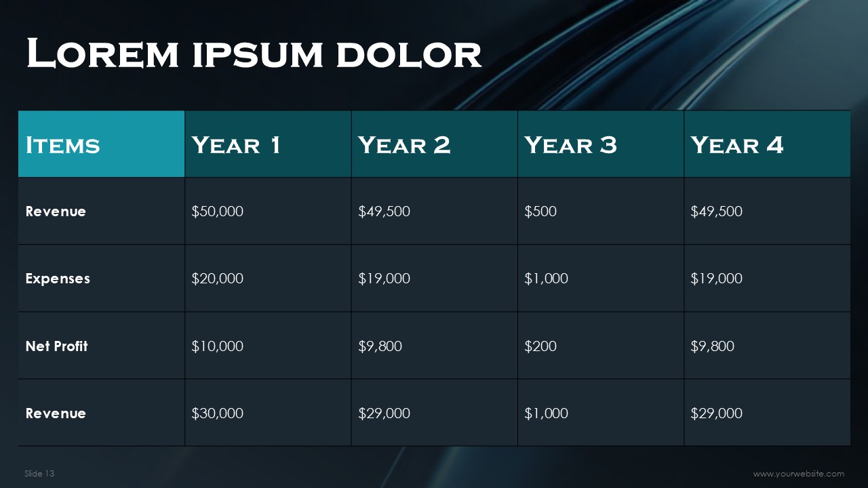The width and height of the screenshot is (868, 488).
Task: Click Year 2 net profit value $9,800
Action: point(380,346)
